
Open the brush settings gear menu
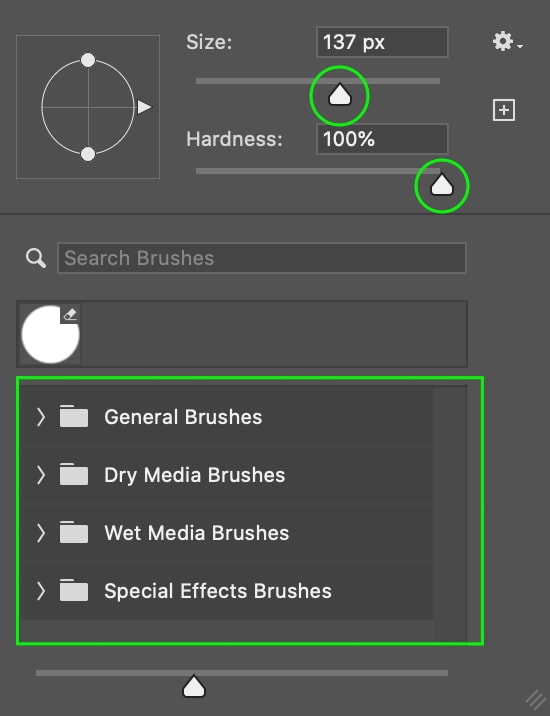(507, 42)
